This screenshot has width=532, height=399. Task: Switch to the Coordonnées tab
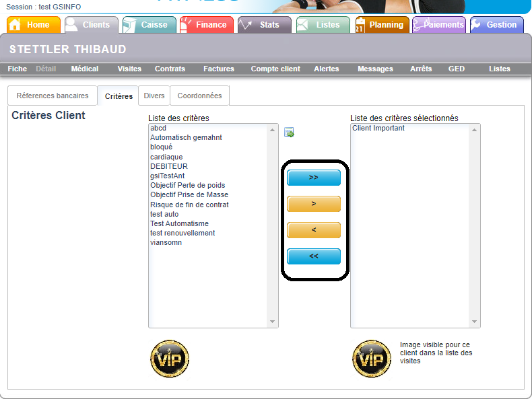[x=199, y=96]
